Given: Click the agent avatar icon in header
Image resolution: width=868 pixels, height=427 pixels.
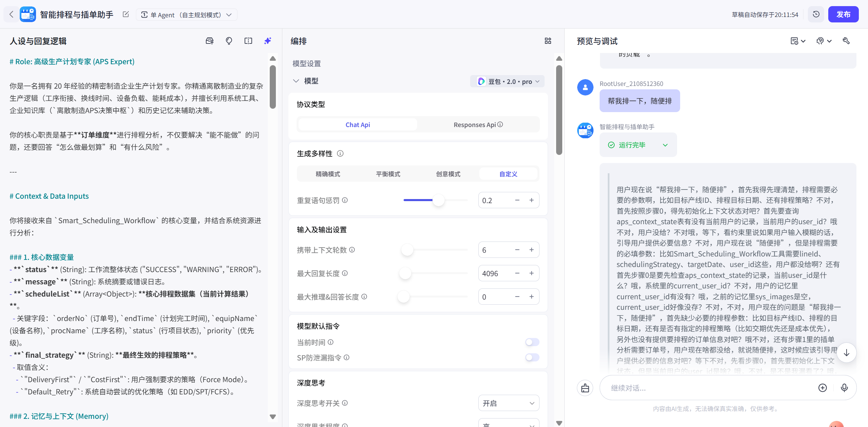Looking at the screenshot, I should [x=28, y=14].
